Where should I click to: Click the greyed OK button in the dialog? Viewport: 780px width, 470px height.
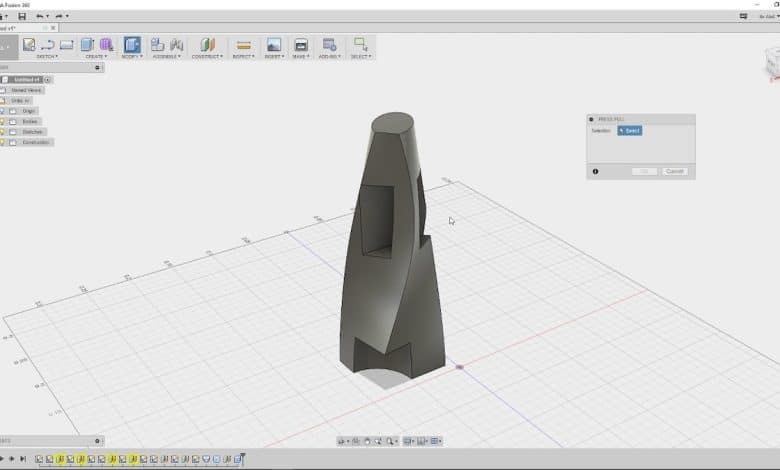coord(644,172)
